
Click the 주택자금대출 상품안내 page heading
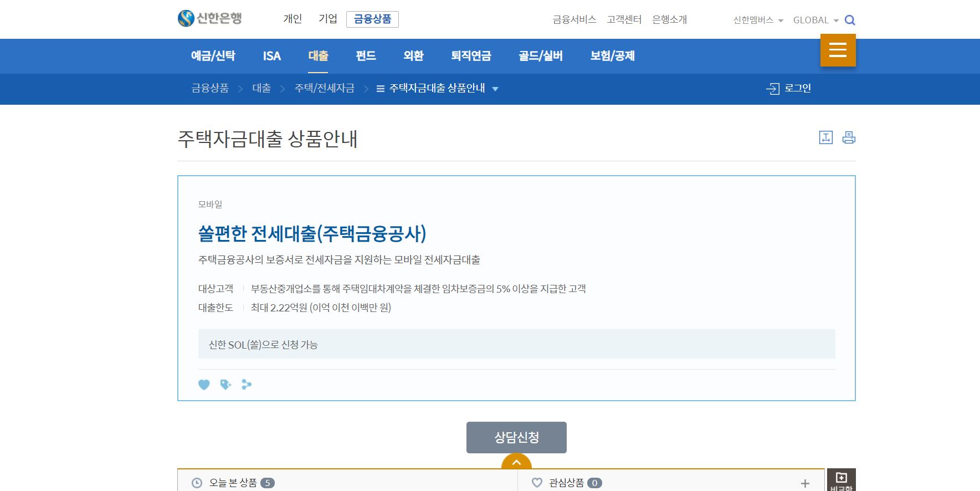pos(268,139)
